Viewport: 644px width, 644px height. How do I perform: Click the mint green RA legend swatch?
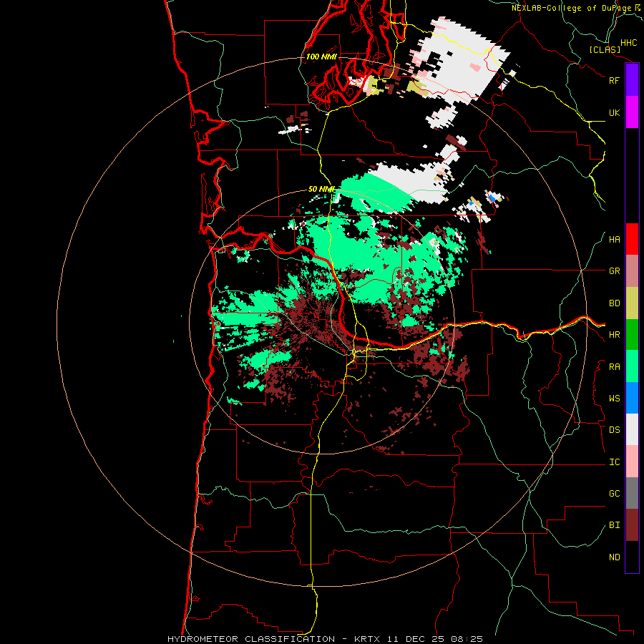coord(632,366)
